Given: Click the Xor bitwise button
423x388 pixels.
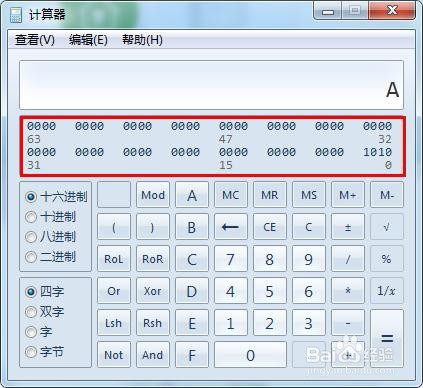Looking at the screenshot, I should coord(153,291).
